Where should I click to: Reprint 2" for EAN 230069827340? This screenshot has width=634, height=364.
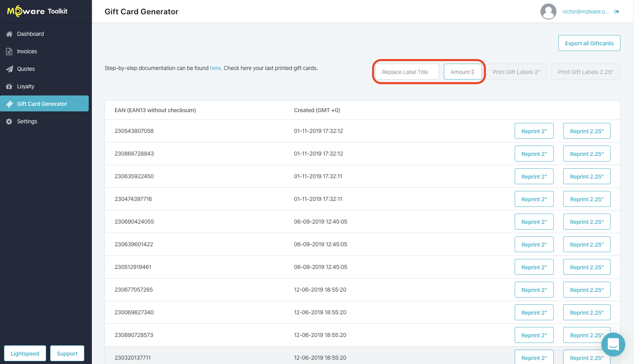coord(534,312)
